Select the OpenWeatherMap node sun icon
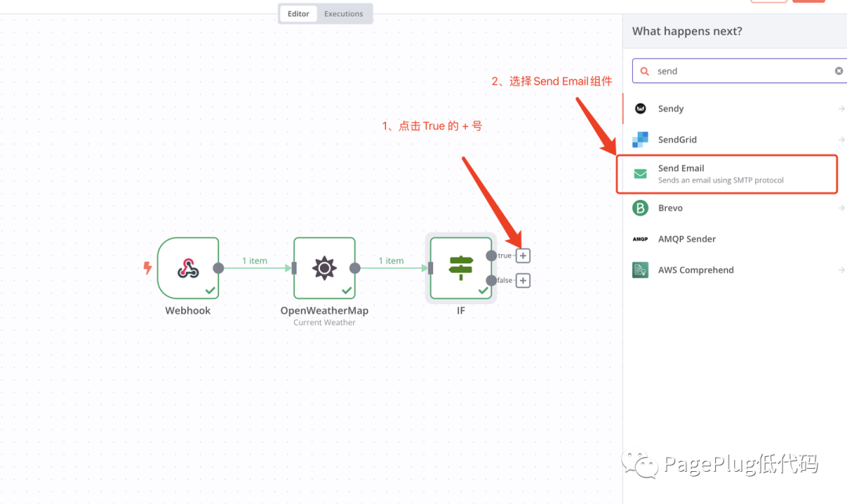The image size is (847, 504). (x=324, y=268)
